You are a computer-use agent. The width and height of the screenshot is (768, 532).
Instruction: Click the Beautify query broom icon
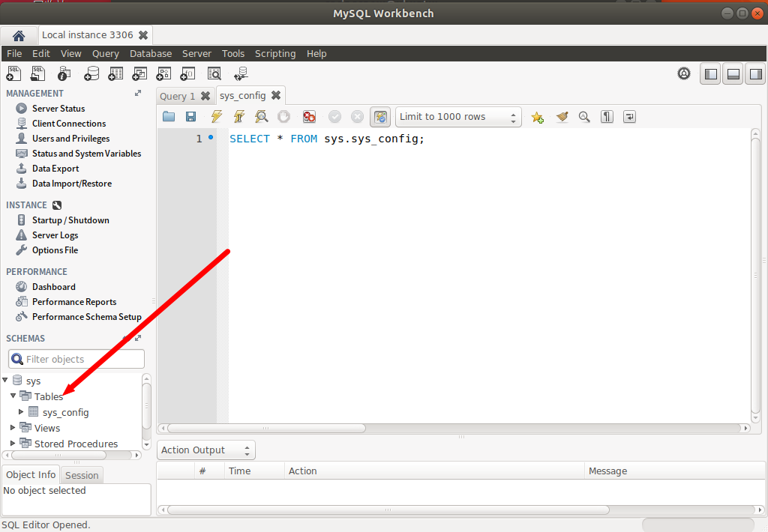tap(562, 116)
